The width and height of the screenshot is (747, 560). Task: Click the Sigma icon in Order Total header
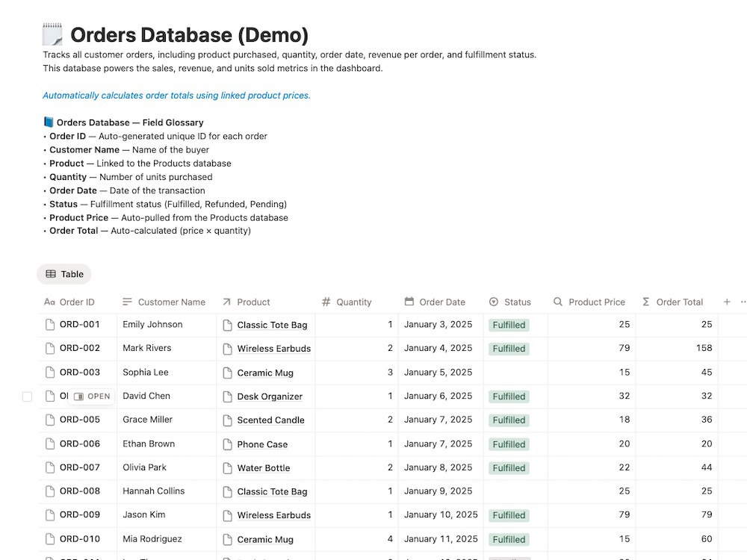point(646,302)
